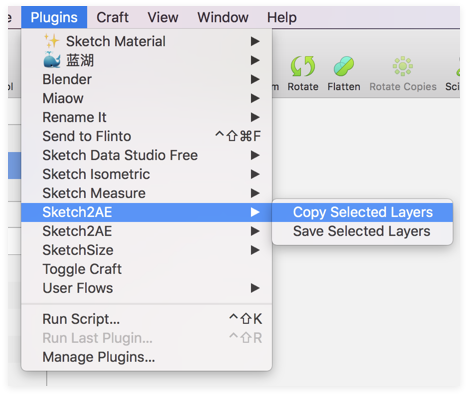
Task: Open the Help menu
Action: (282, 17)
